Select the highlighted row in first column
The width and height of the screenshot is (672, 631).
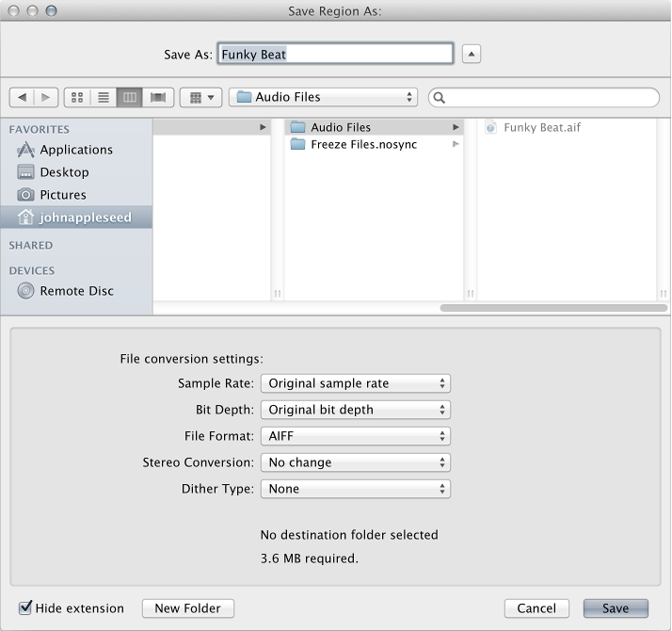(212, 127)
